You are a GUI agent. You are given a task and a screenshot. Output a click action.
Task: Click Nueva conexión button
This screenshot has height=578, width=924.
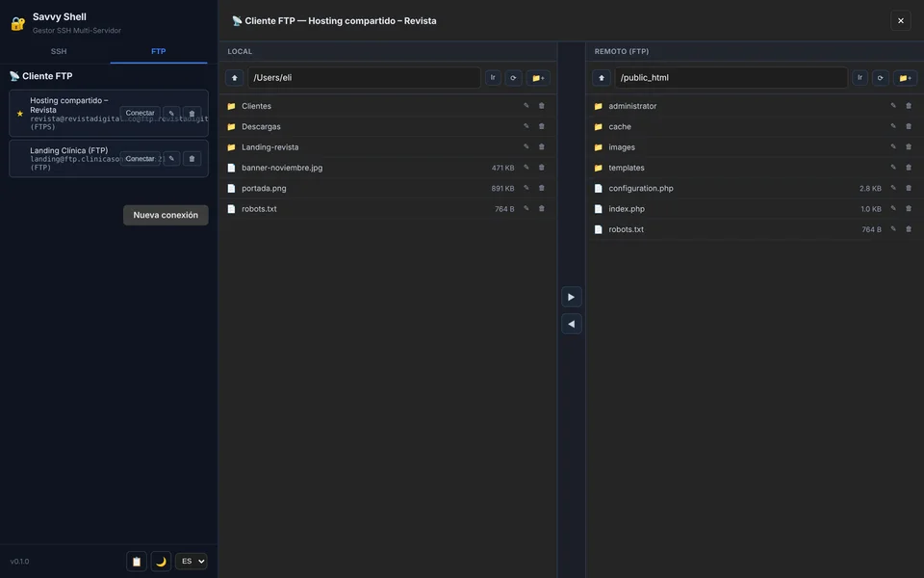166,215
